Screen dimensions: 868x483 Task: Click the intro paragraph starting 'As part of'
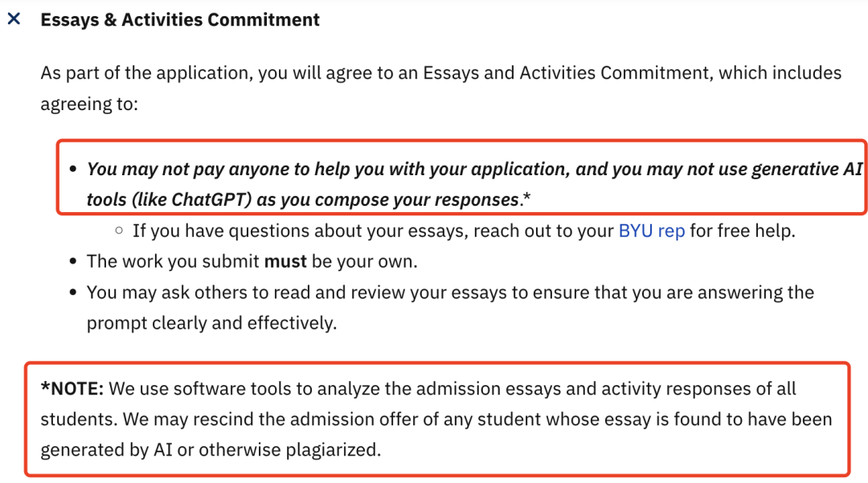pos(440,73)
